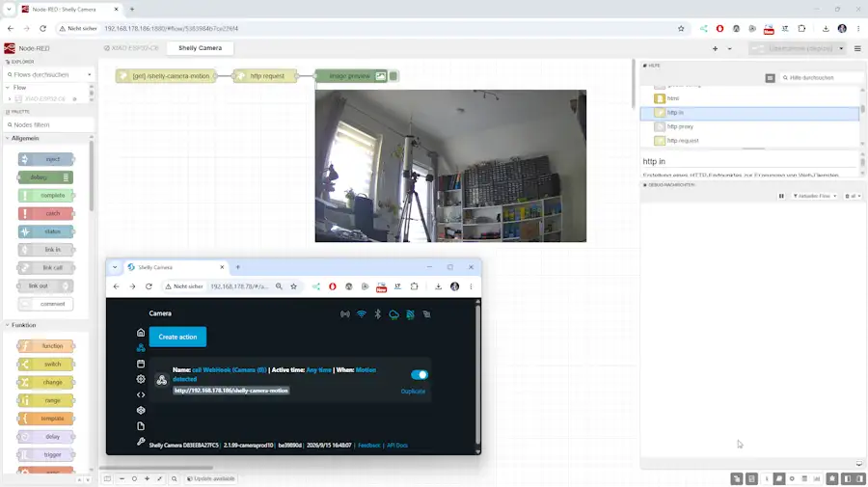868x487 pixels.
Task: Zoom out on Node-RED canvas
Action: (122, 478)
